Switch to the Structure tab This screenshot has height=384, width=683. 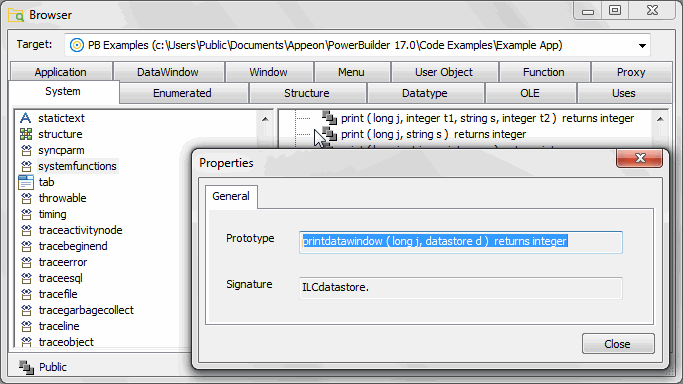coord(307,93)
